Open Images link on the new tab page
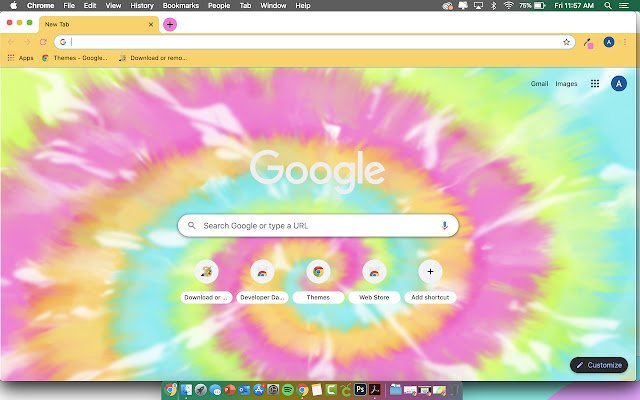 pyautogui.click(x=566, y=84)
